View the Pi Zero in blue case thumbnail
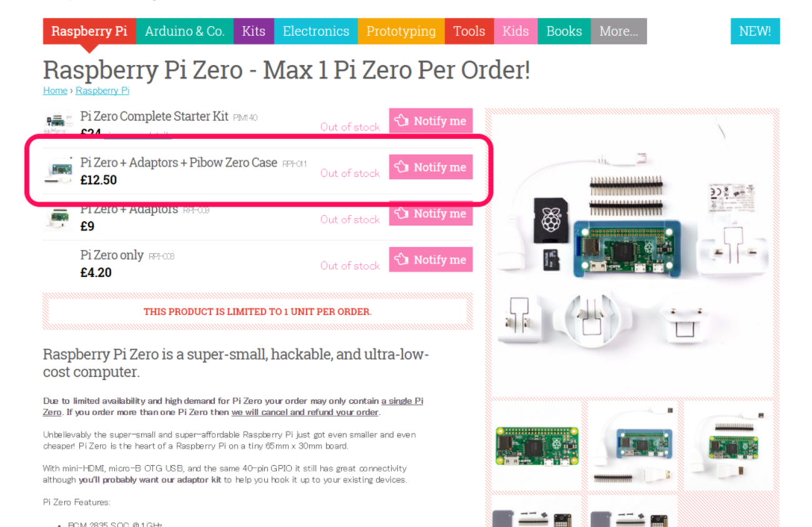812x527 pixels. 633,446
